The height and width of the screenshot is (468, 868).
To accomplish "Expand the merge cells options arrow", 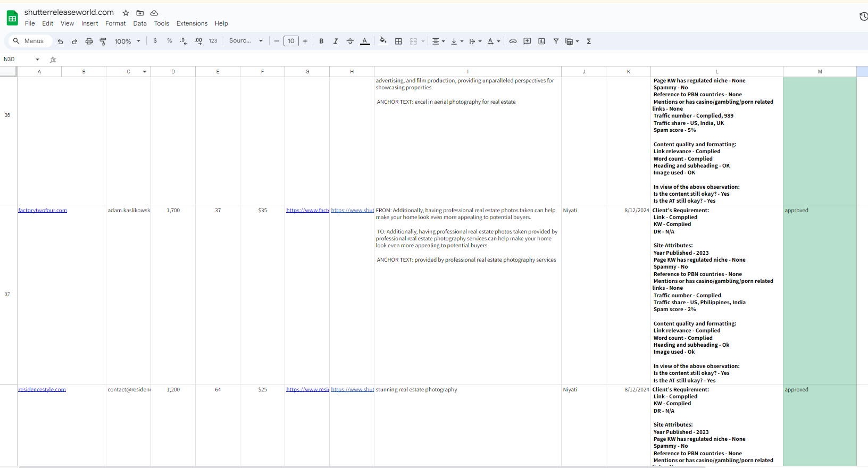I will 423,41.
